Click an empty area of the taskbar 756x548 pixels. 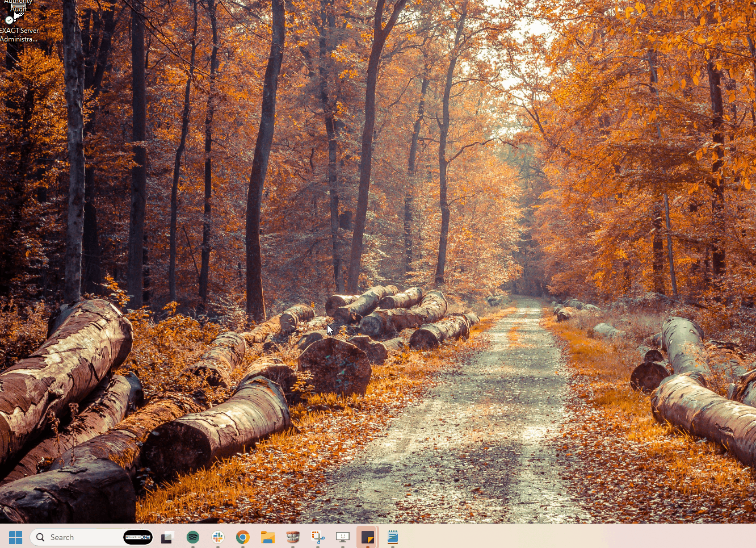[x=568, y=537]
